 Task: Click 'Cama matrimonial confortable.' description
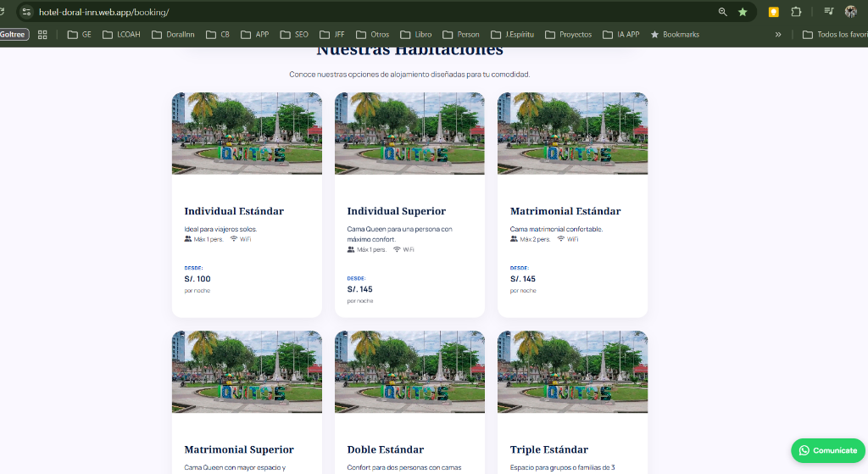click(556, 229)
